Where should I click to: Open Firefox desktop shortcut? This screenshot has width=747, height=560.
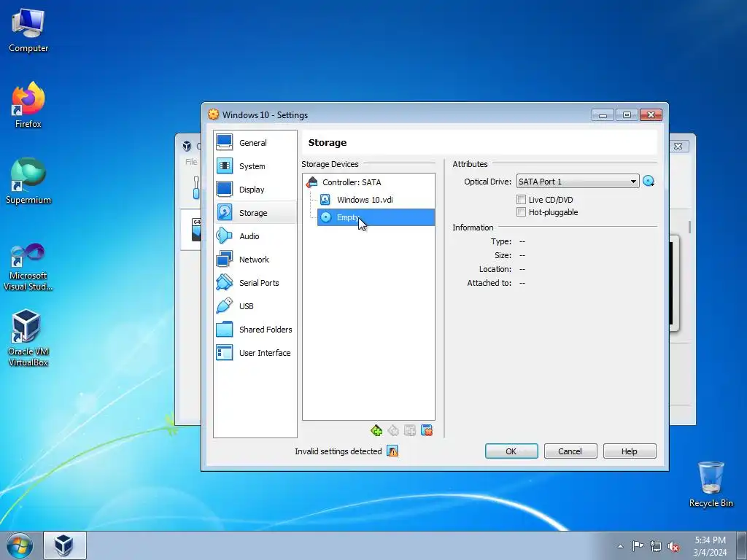click(x=28, y=105)
